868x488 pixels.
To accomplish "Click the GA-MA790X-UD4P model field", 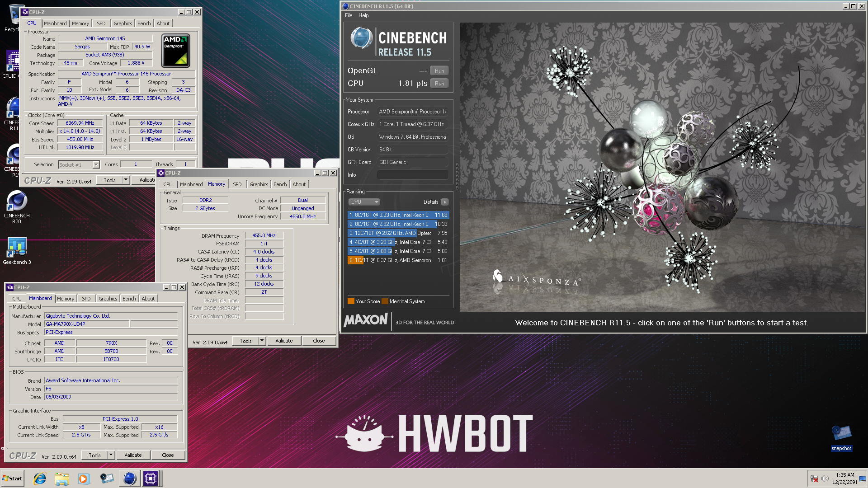I will 87,324.
